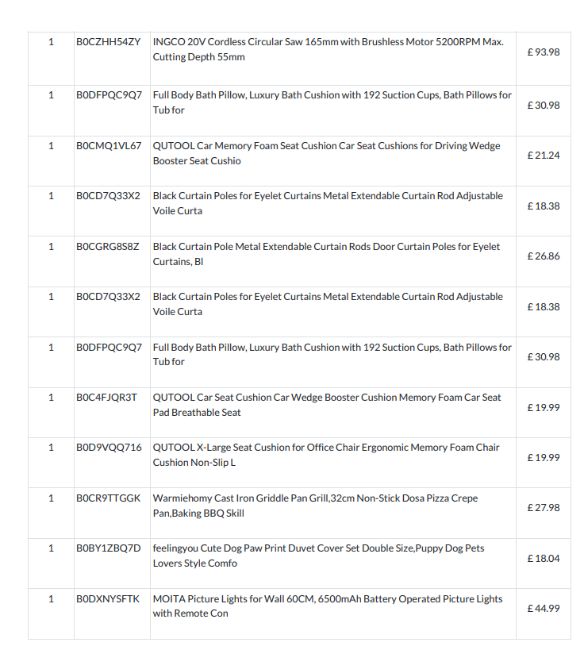Click ASIN code B0D9VQQ716
The image size is (584, 650).
(109, 448)
